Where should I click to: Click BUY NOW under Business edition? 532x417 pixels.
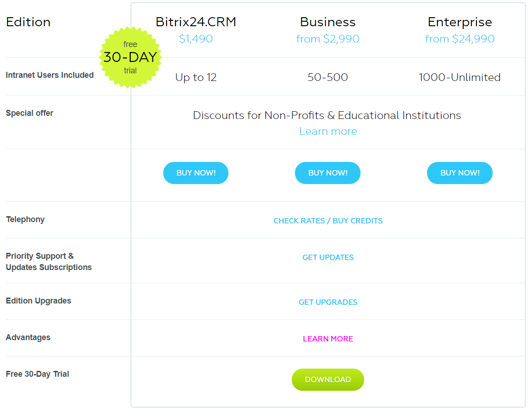pyautogui.click(x=328, y=173)
